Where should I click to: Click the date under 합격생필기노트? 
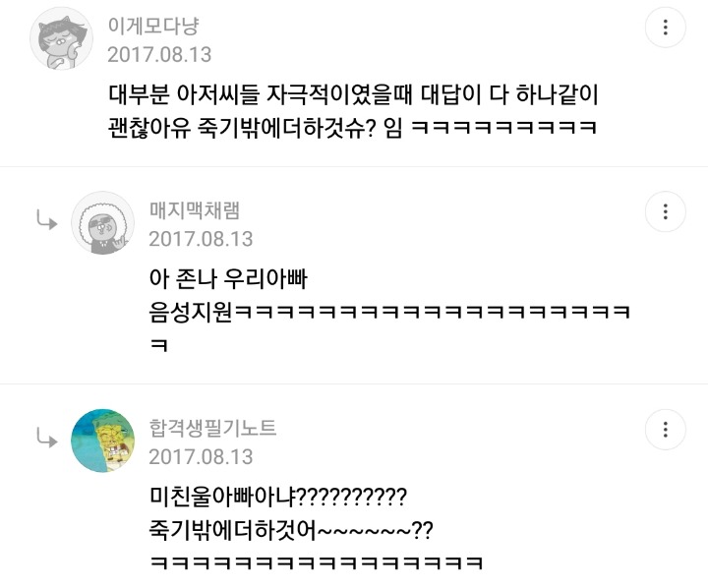pos(201,457)
